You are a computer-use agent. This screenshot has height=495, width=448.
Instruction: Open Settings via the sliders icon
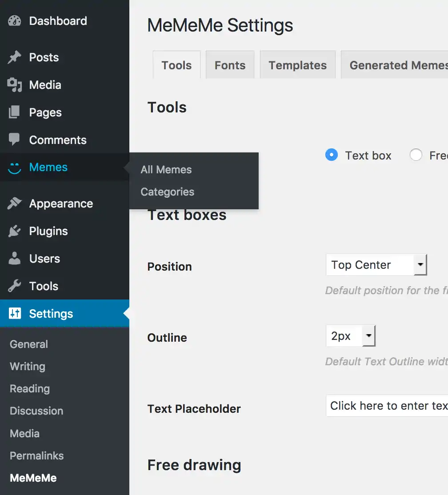[14, 314]
